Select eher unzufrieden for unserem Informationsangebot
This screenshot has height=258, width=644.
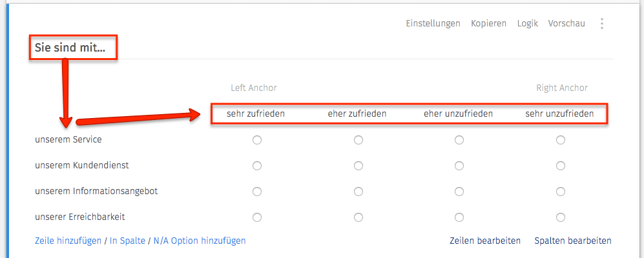click(x=459, y=191)
